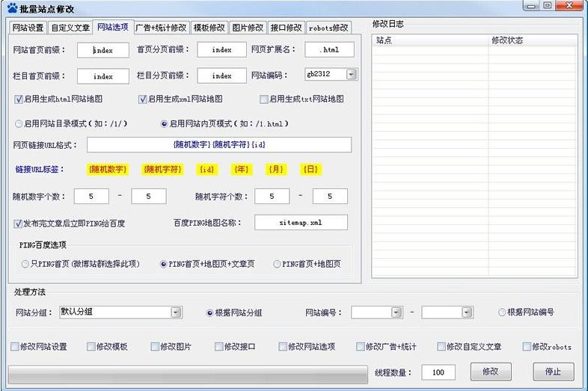Select 只PING首页 radio option
The image size is (588, 391).
25,265
